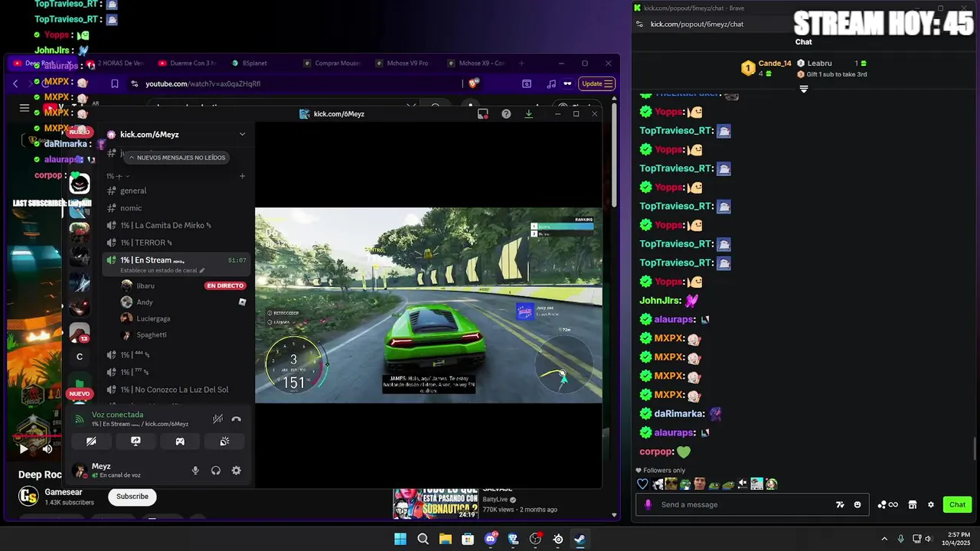Insert blue heart emote quick pick
Screen dimensions: 980x551
pos(642,484)
